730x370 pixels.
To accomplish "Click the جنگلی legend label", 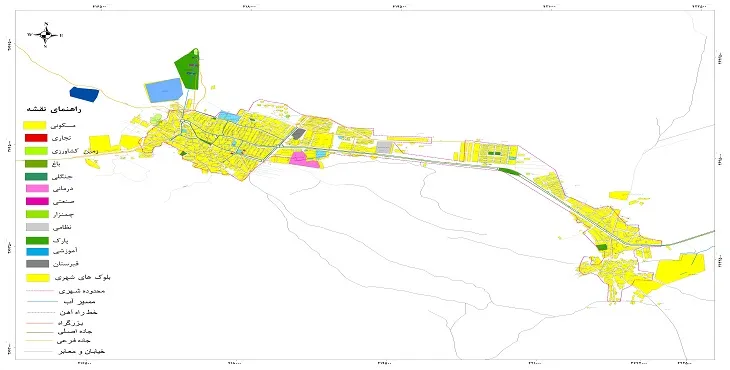I will 63,176.
